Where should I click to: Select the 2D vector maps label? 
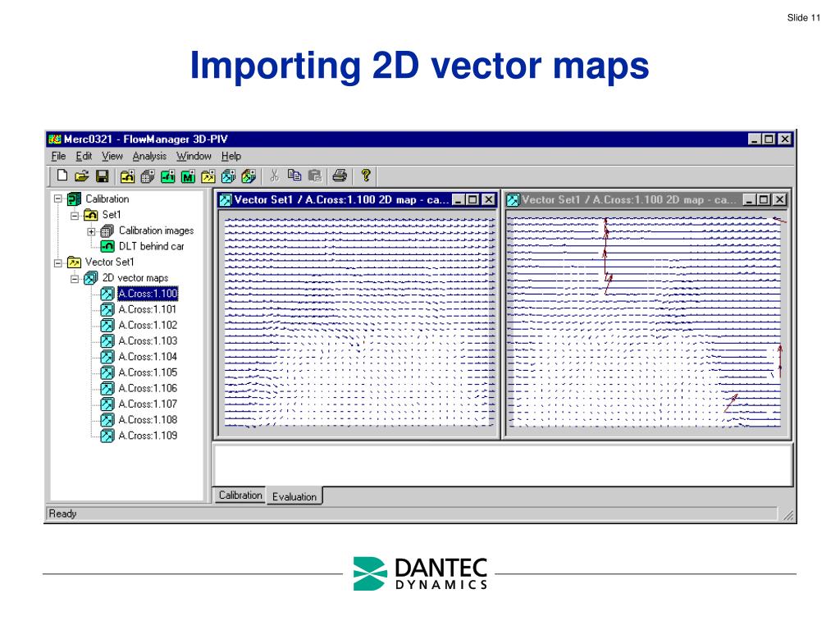coord(135,278)
